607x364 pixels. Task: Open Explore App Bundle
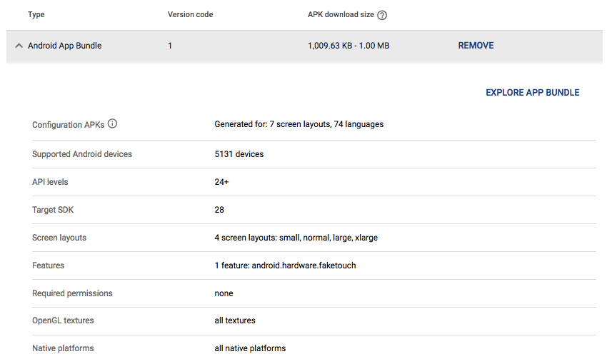(532, 93)
